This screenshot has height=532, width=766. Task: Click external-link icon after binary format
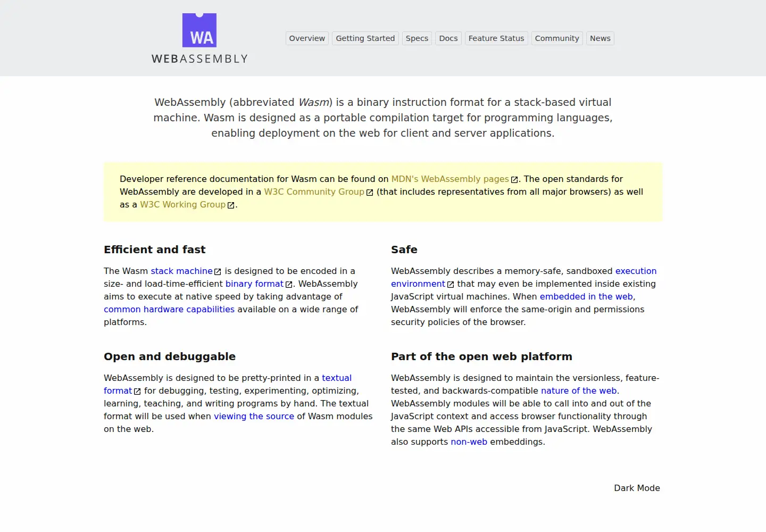tap(289, 285)
